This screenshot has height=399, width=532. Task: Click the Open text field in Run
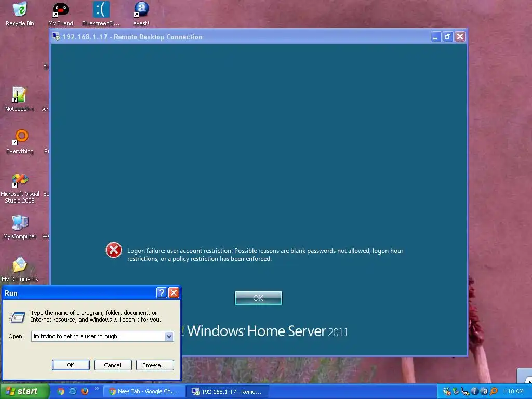coord(98,336)
